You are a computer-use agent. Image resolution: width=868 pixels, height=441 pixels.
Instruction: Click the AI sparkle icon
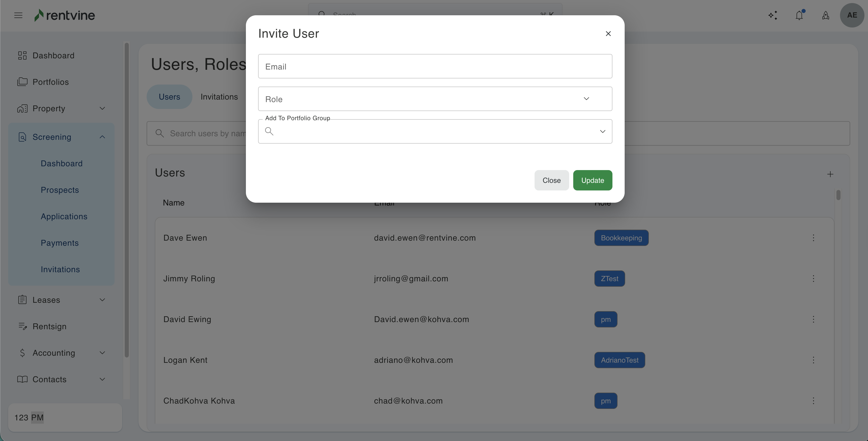pyautogui.click(x=773, y=15)
